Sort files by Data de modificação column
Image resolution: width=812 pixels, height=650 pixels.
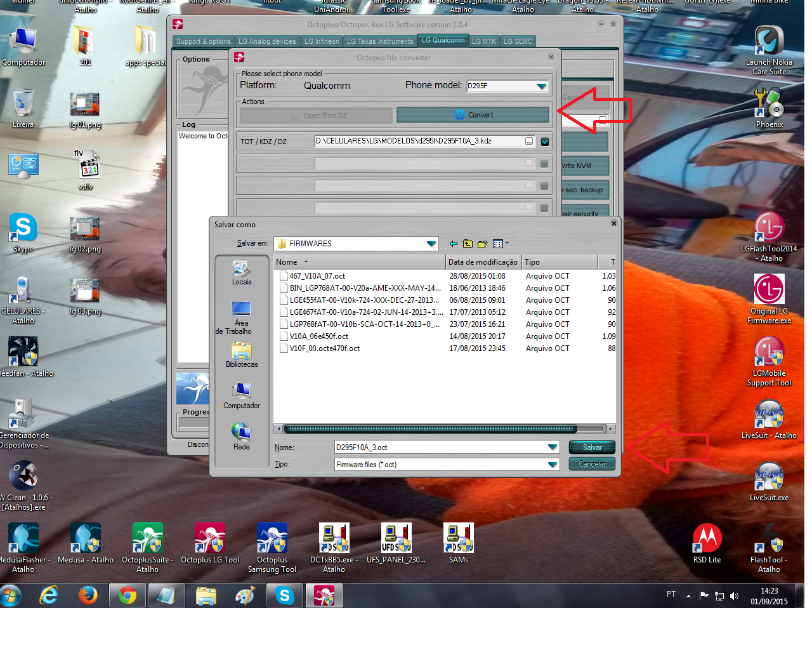point(483,262)
